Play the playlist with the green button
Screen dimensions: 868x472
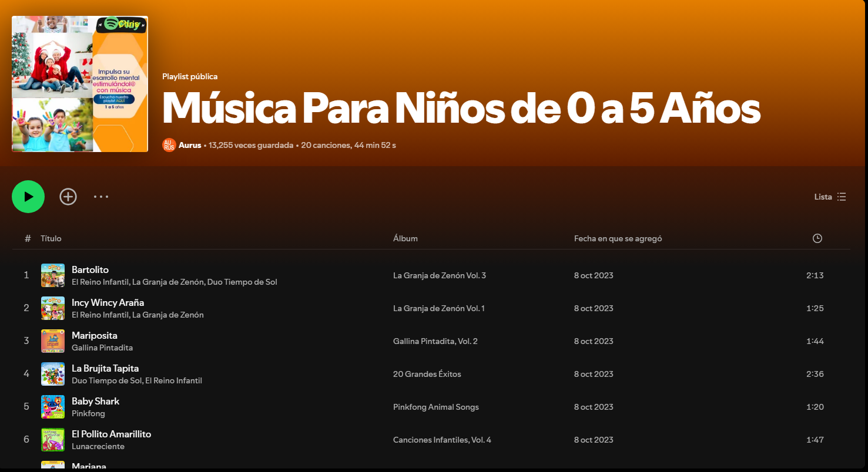click(28, 197)
